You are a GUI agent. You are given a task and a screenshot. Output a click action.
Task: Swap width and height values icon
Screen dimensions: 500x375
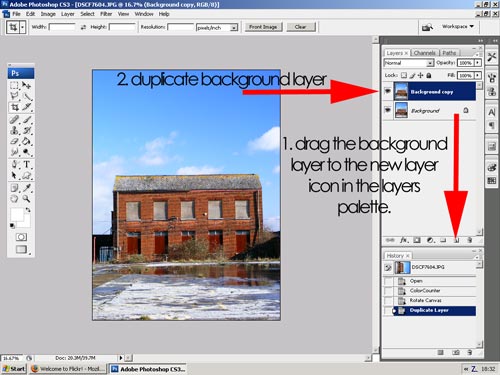pyautogui.click(x=83, y=27)
